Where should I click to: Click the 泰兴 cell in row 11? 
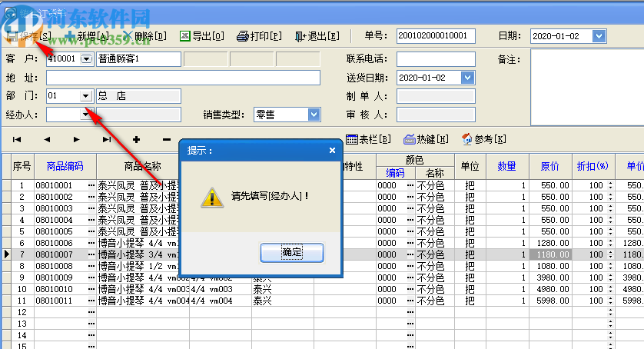[x=283, y=301]
